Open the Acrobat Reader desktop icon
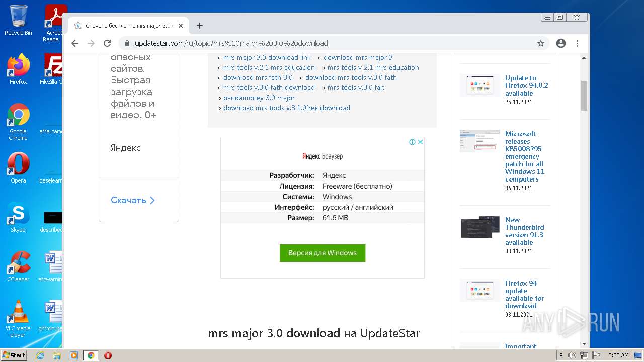The height and width of the screenshot is (362, 644). pos(54,23)
